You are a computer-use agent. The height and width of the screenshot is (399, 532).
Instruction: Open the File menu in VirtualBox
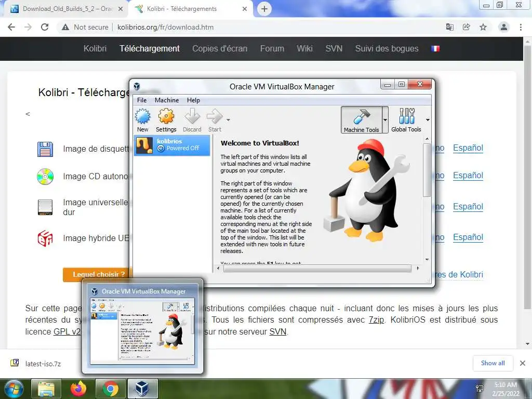tap(142, 100)
